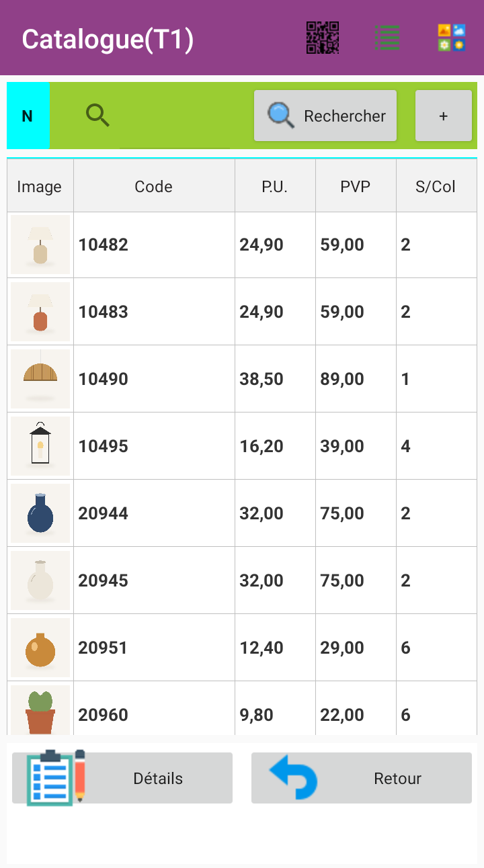Sort by the Code column header
The width and height of the screenshot is (484, 868).
(x=154, y=187)
